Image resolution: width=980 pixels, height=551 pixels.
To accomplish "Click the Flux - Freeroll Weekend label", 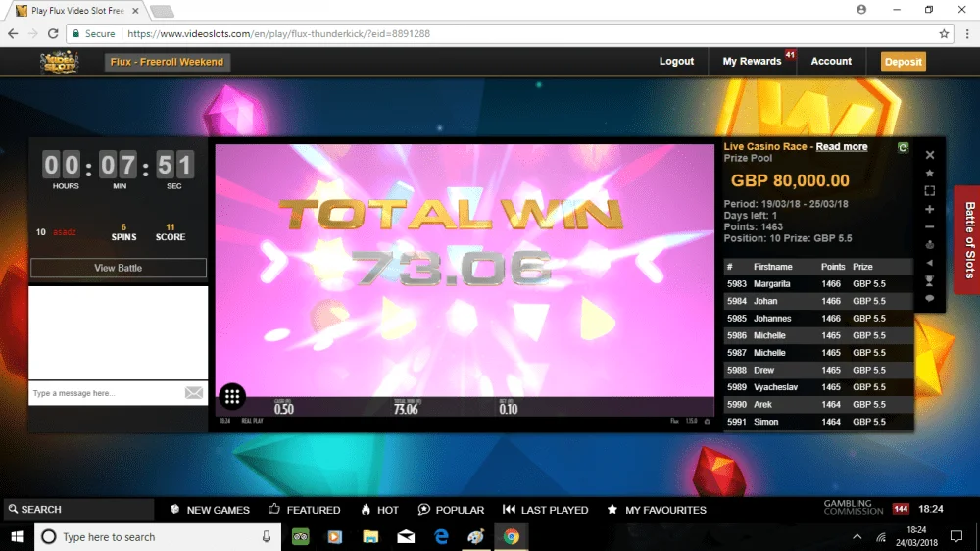I will pos(167,62).
